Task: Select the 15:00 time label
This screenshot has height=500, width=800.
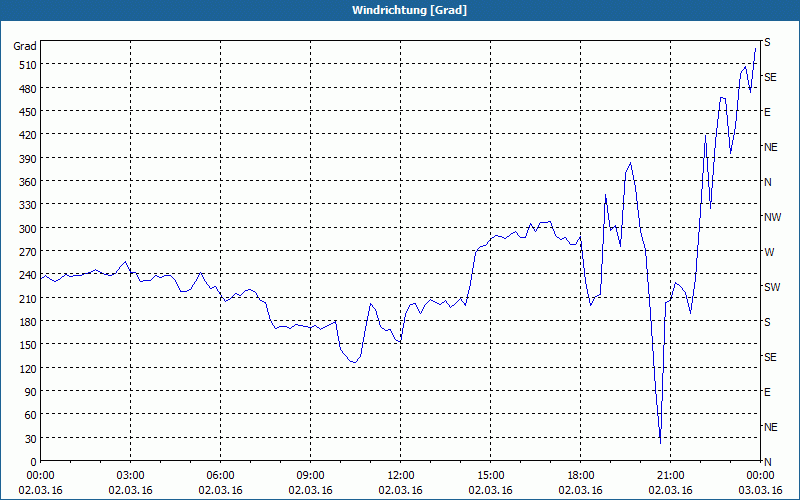Action: click(490, 476)
